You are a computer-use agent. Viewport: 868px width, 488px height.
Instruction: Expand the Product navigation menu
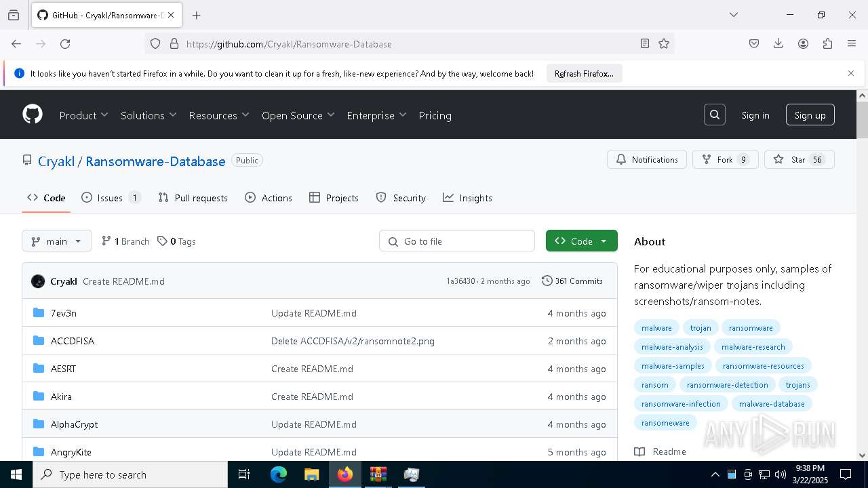coord(83,115)
